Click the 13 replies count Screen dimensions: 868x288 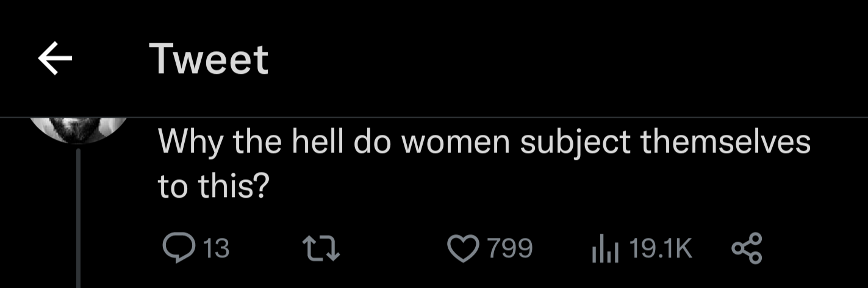pos(215,249)
